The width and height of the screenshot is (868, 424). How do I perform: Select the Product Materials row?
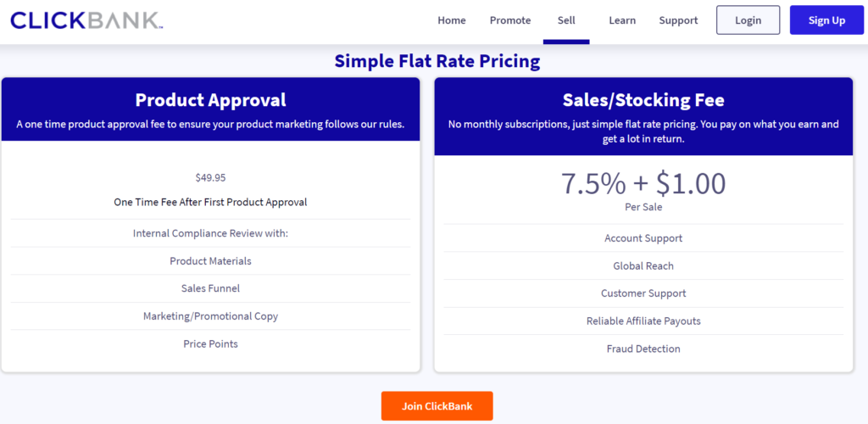(210, 261)
